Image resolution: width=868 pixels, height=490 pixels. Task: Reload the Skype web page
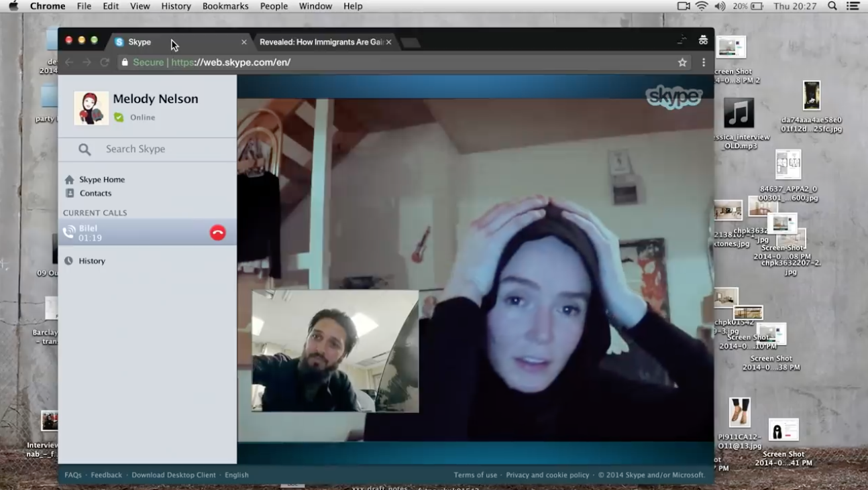[x=105, y=62]
